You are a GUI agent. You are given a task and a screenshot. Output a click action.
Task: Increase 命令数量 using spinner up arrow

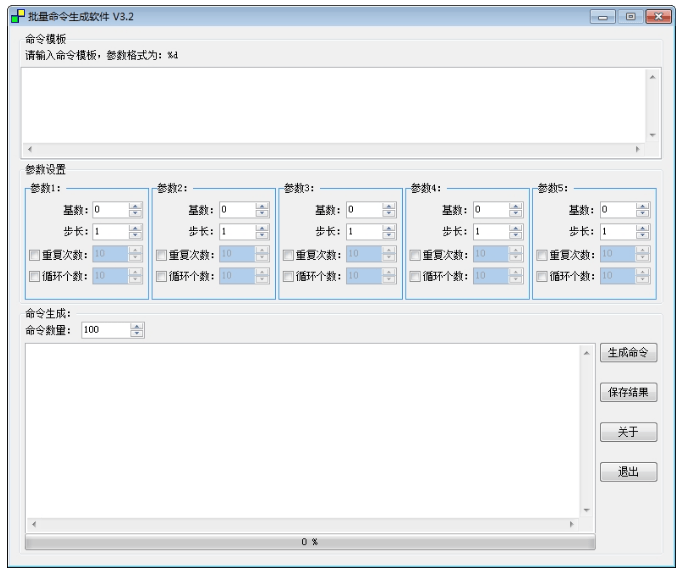pyautogui.click(x=137, y=327)
